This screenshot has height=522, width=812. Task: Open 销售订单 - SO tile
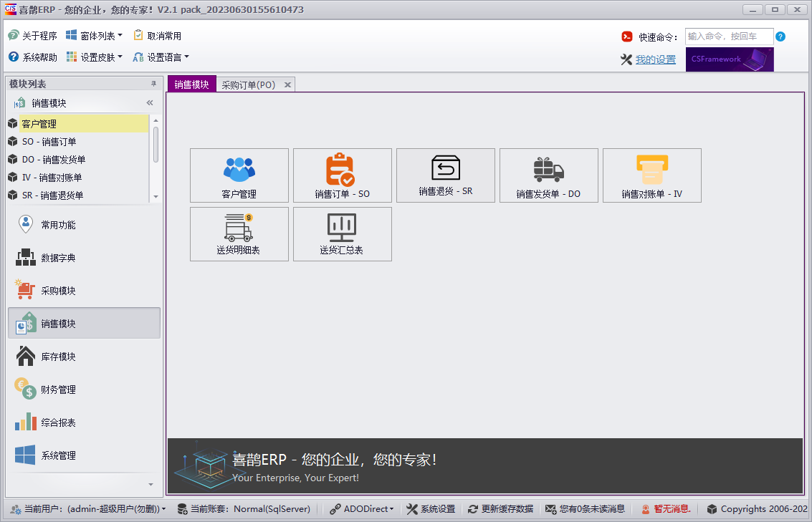pyautogui.click(x=342, y=175)
